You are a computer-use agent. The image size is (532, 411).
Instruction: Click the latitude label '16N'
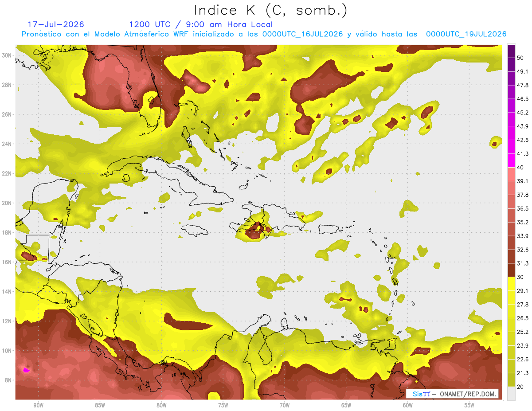(x=7, y=262)
